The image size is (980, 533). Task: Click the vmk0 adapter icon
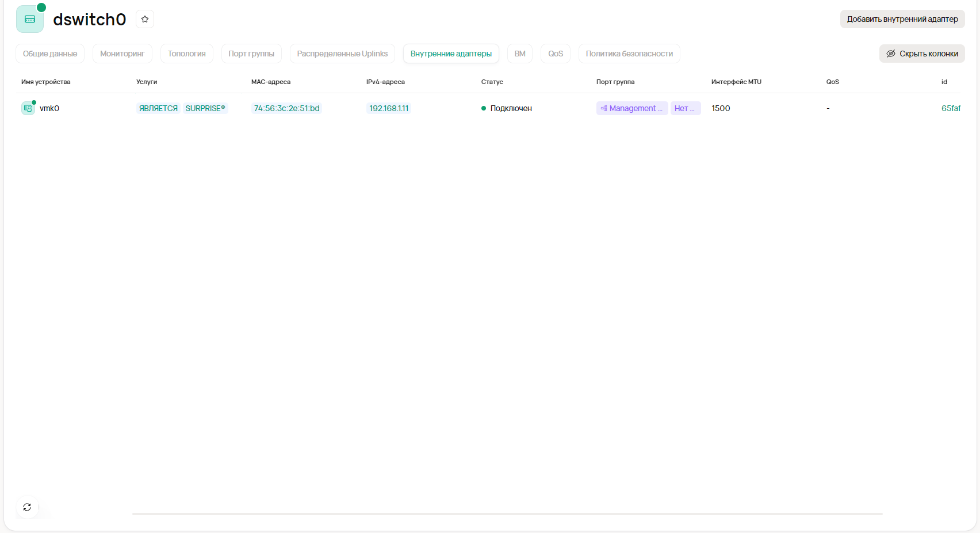pyautogui.click(x=28, y=108)
